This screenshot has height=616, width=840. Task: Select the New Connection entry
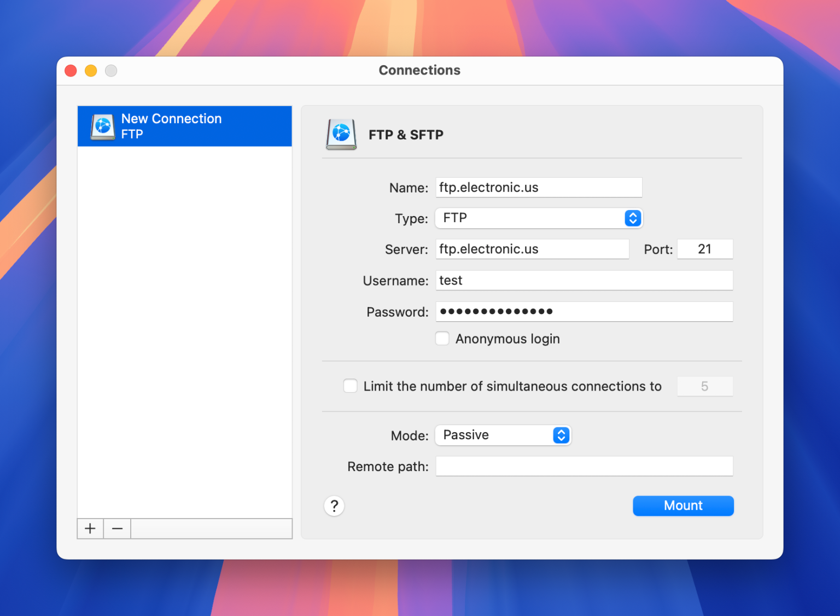point(184,126)
